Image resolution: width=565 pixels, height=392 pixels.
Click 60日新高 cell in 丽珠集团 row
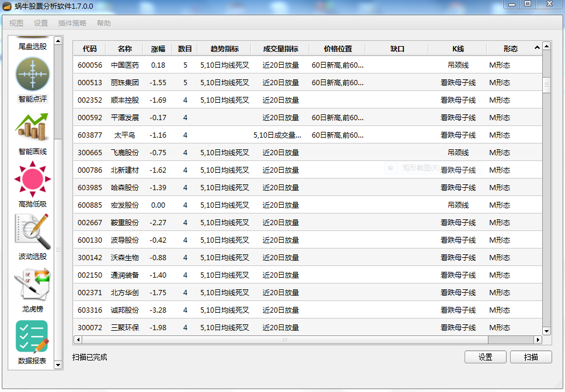pyautogui.click(x=337, y=82)
